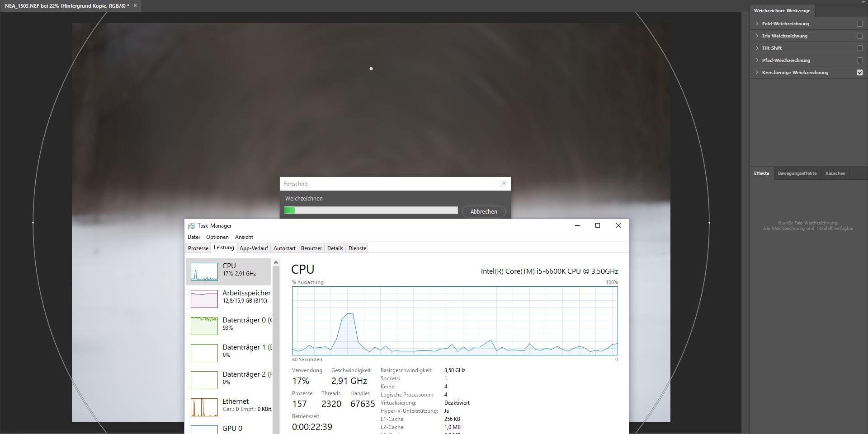Select the Datenträger 1 graph thumbnail
The width and height of the screenshot is (868, 434).
[204, 353]
